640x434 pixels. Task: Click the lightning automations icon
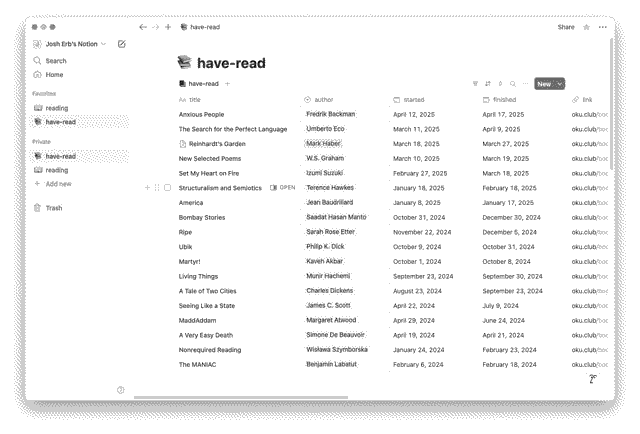[500, 84]
